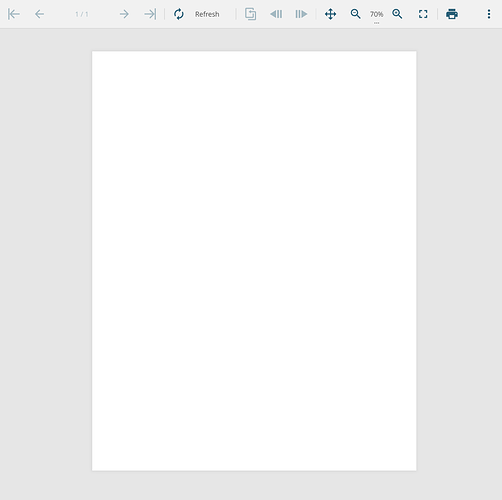Open the three-dot more options menu
This screenshot has height=500, width=502.
coord(489,14)
